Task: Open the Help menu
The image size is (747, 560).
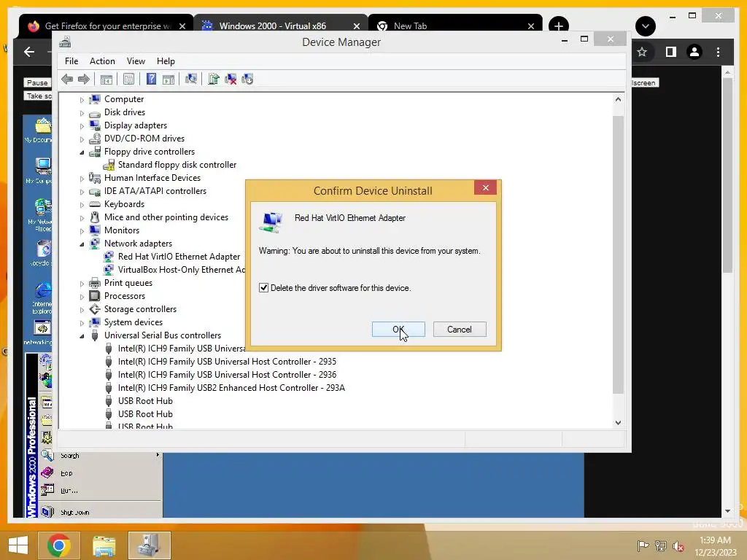Action: (166, 61)
